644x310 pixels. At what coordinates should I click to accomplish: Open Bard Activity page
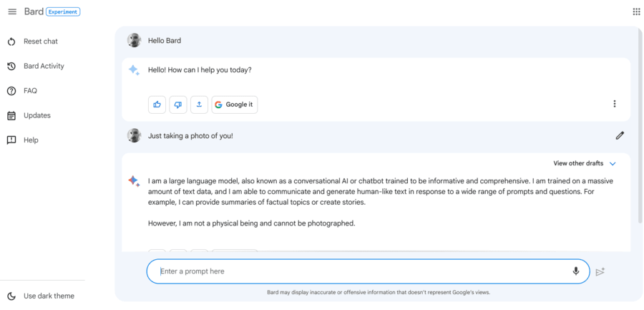44,66
